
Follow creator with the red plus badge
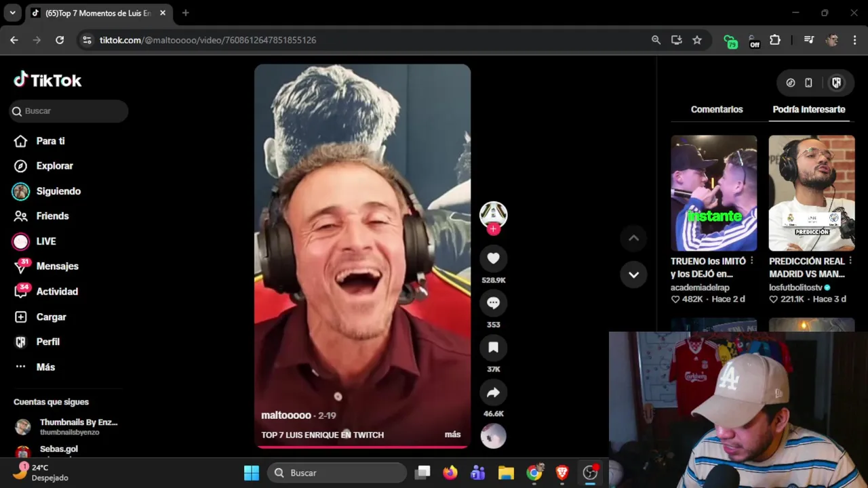coord(493,229)
